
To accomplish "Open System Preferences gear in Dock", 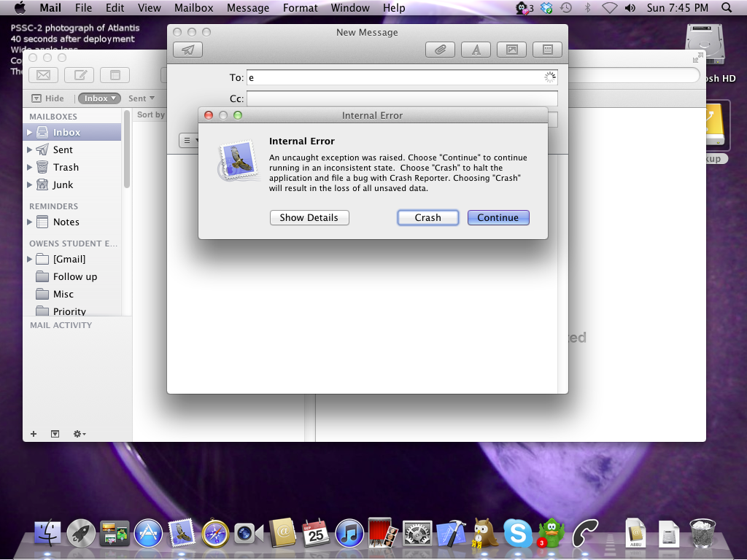I will click(x=417, y=534).
